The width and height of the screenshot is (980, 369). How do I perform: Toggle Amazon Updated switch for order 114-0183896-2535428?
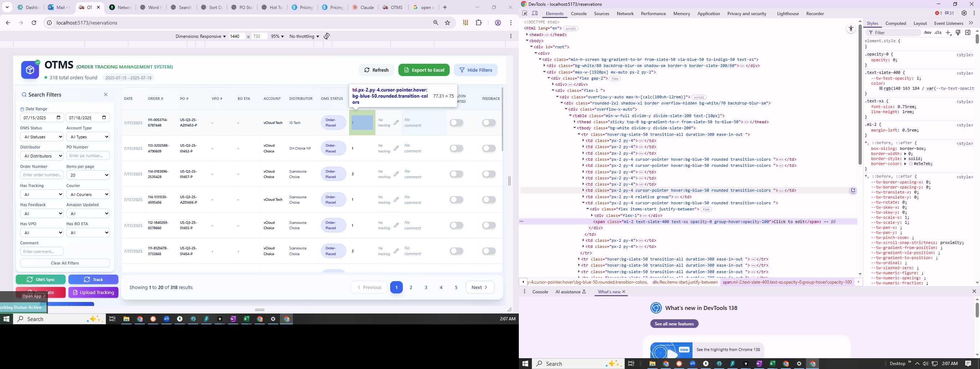click(456, 174)
